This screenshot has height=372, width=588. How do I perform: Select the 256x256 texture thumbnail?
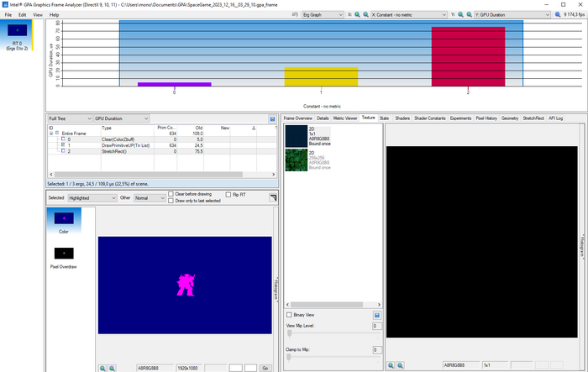tap(297, 160)
